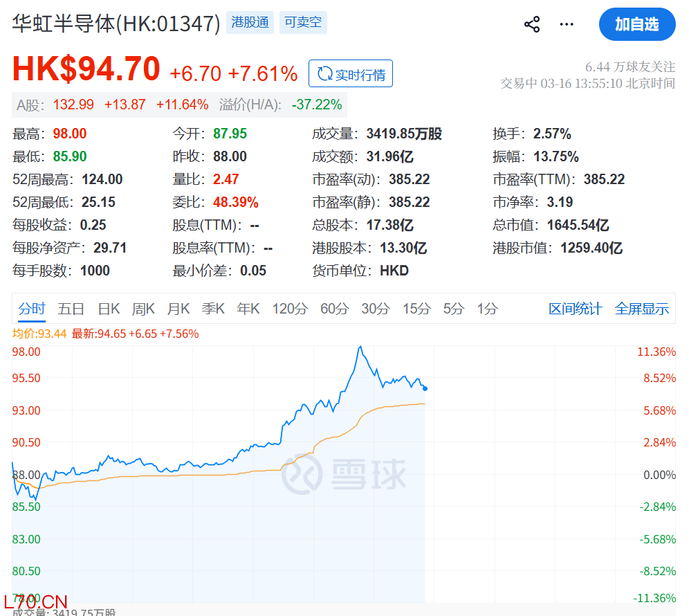Pick the 15分 interval tab
The height and width of the screenshot is (616, 689).
[x=416, y=309]
